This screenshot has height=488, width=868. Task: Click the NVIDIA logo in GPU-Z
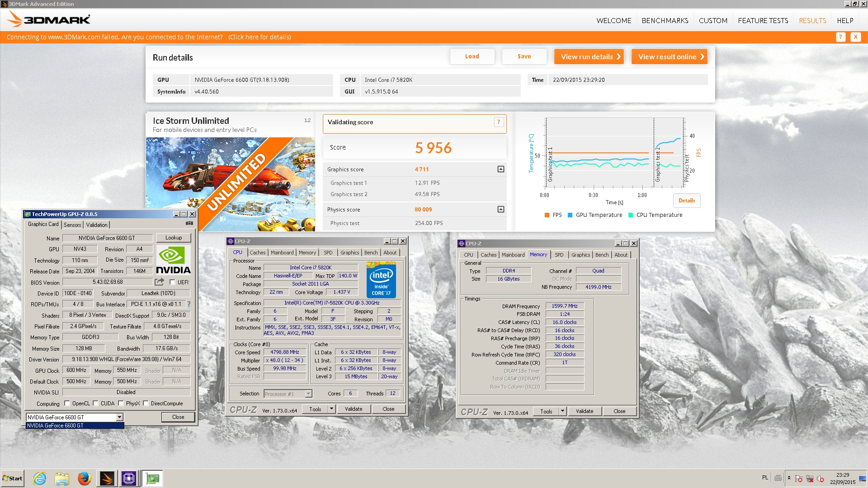tap(174, 260)
